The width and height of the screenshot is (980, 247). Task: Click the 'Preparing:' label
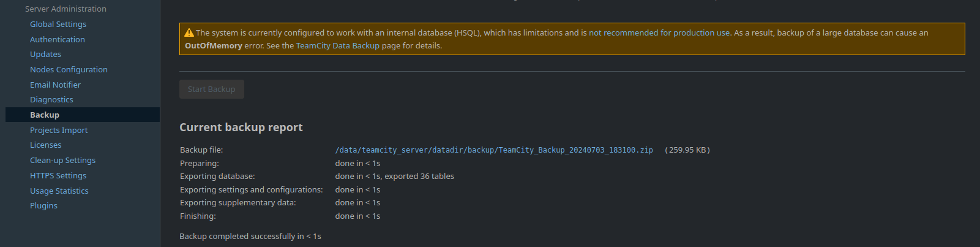click(200, 163)
